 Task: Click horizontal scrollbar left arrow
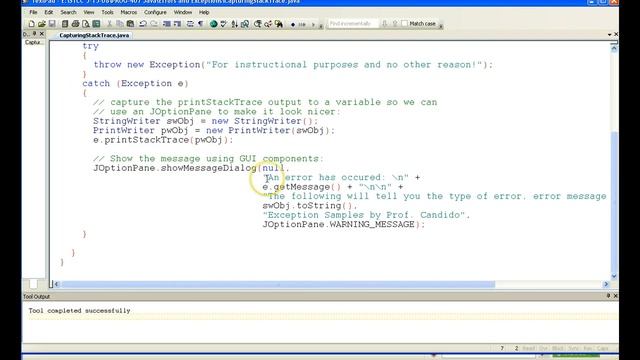pos(56,284)
